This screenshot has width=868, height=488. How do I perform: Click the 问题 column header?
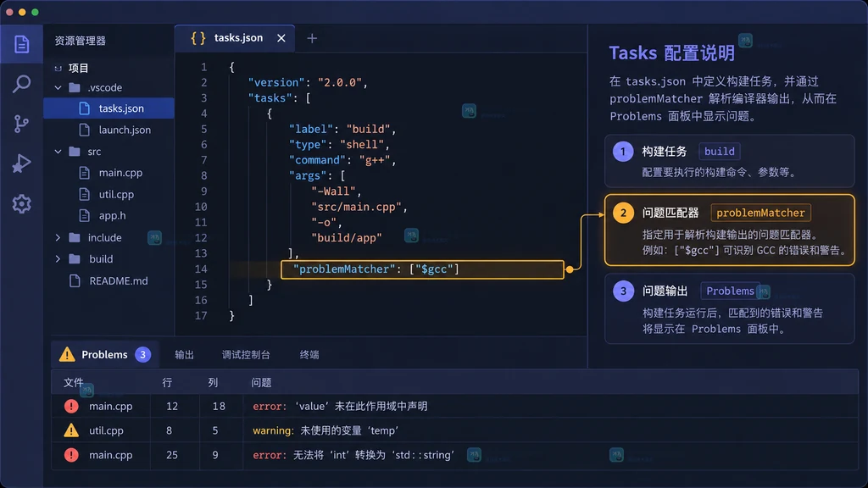pyautogui.click(x=261, y=382)
